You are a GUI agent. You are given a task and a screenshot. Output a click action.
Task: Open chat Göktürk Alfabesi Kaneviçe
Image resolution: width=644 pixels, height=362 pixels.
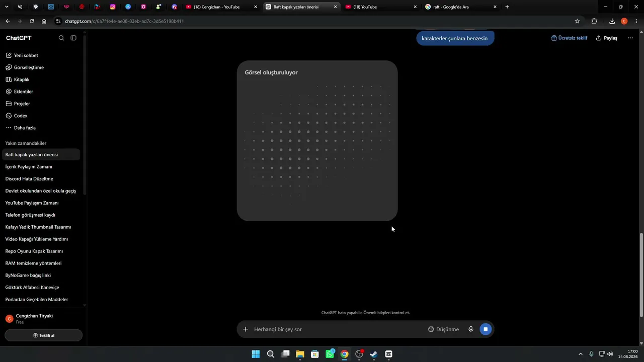[x=41, y=288]
